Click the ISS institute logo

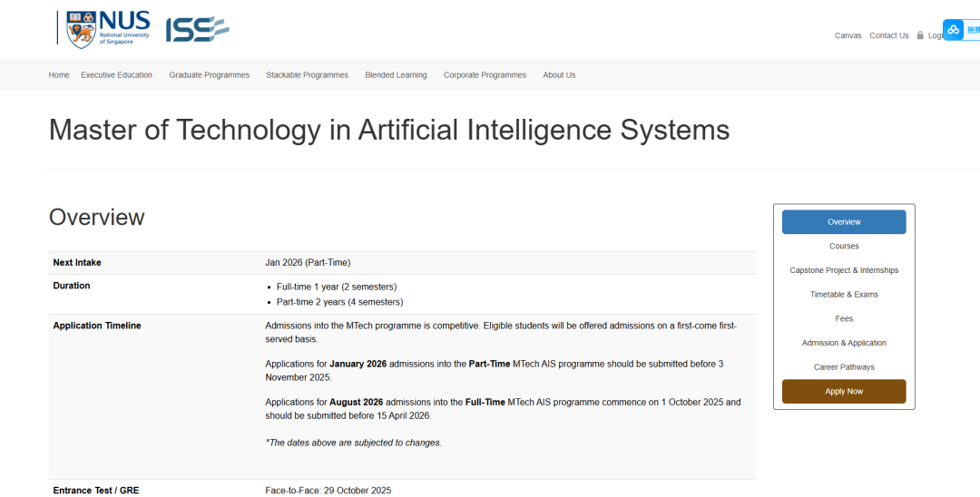pos(197,29)
